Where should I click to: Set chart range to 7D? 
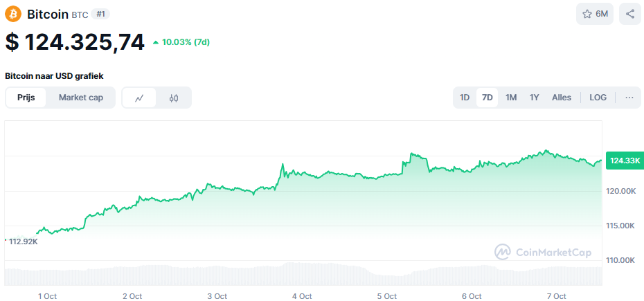[487, 98]
